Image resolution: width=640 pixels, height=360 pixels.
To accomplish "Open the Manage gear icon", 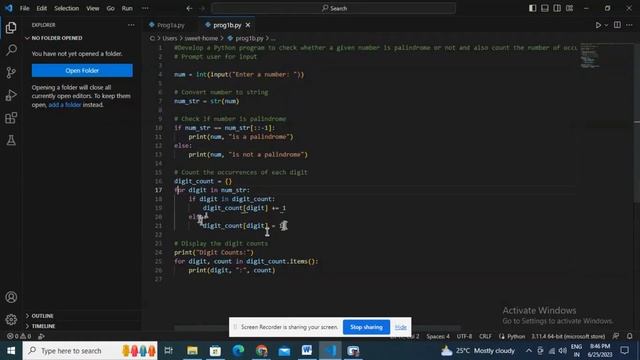I will coord(11,319).
